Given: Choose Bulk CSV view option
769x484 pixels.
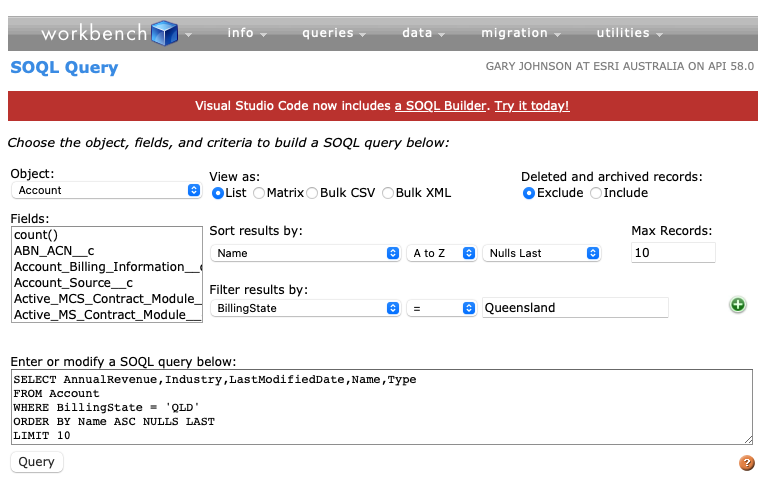Looking at the screenshot, I should pos(312,193).
